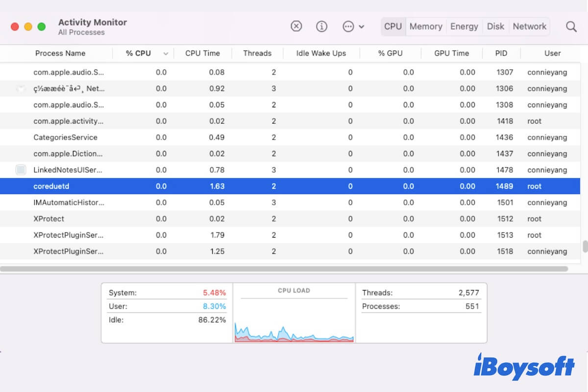
Task: Click CPU Time value 0.92
Action: point(217,89)
